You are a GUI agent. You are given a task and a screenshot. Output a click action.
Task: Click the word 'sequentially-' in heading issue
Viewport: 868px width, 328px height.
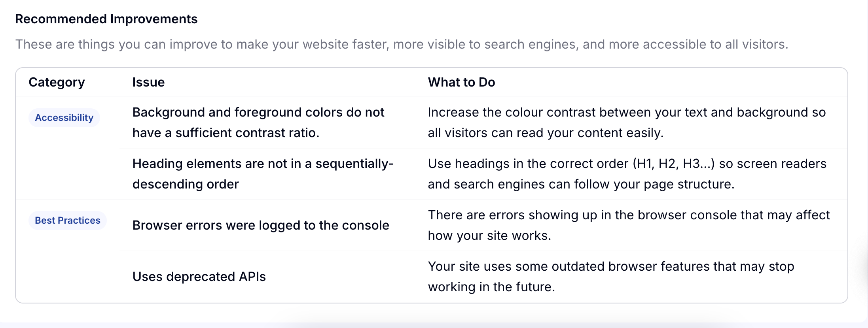coord(354,164)
